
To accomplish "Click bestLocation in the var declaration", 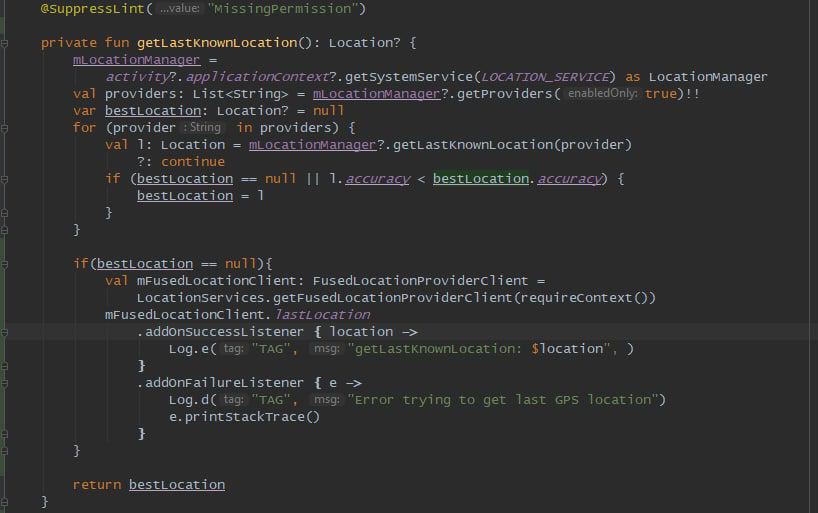I will [153, 111].
